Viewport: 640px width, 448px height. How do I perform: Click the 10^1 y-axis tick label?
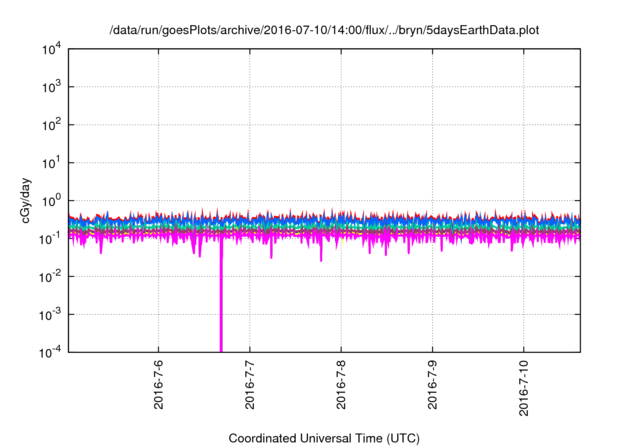(x=51, y=163)
